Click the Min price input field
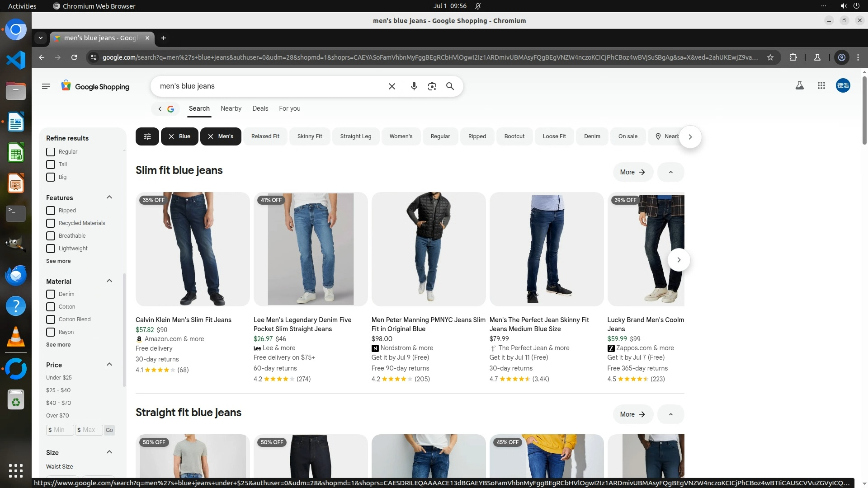 [60, 430]
